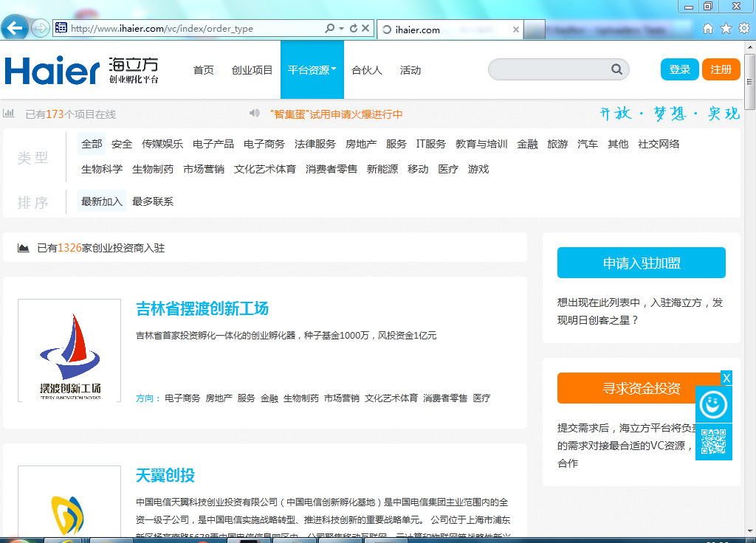Click the 天翼创投 logo thumbnail
Screen dimensions: 756x543
(x=69, y=501)
